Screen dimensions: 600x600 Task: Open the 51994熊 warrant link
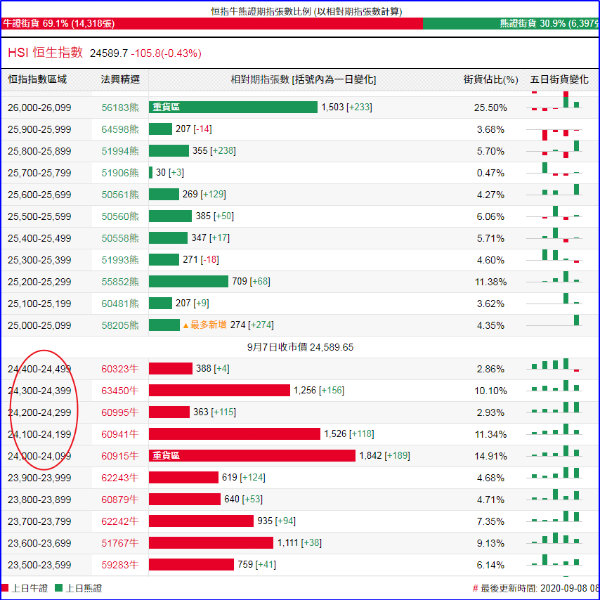120,151
